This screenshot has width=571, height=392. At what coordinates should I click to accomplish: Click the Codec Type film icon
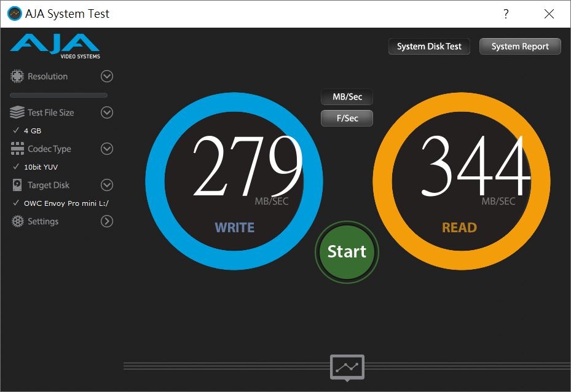17,149
